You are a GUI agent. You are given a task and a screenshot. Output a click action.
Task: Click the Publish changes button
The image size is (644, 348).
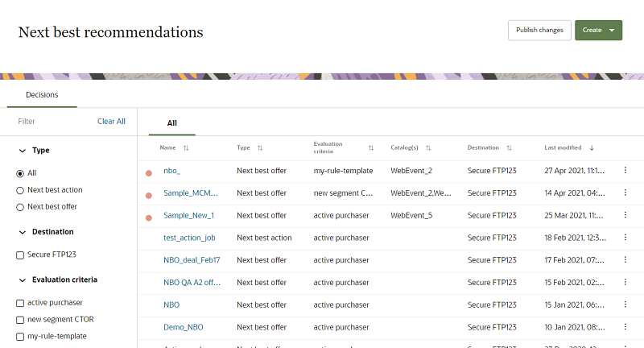click(x=539, y=31)
